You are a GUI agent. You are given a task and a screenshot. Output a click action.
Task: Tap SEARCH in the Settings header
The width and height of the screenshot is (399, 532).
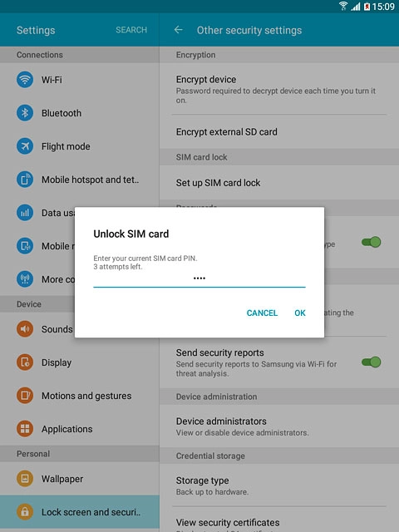(131, 30)
